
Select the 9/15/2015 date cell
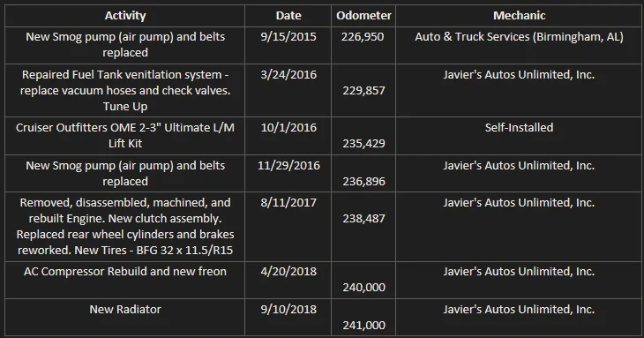288,36
